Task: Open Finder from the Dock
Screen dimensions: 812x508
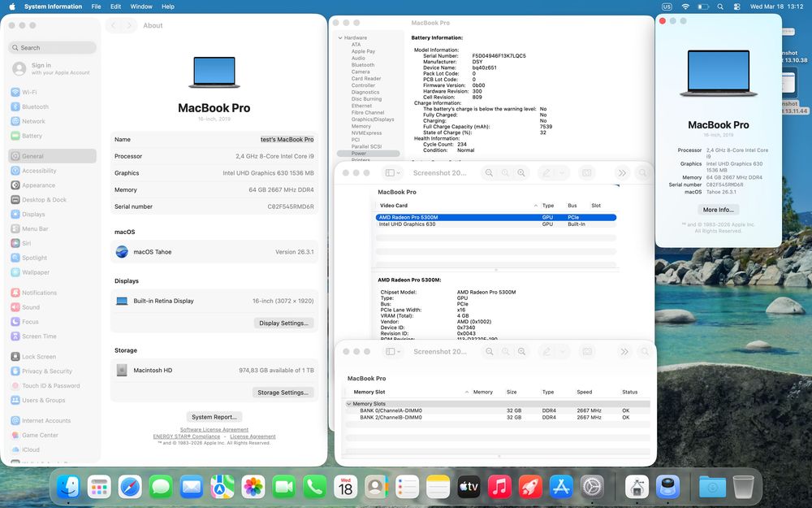Action: 68,487
